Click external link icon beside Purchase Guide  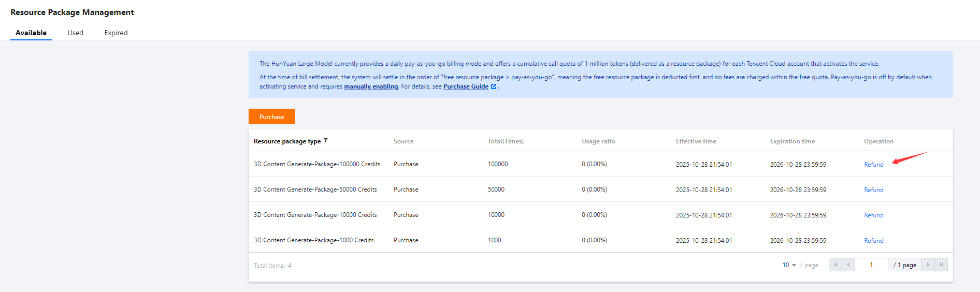pos(494,86)
